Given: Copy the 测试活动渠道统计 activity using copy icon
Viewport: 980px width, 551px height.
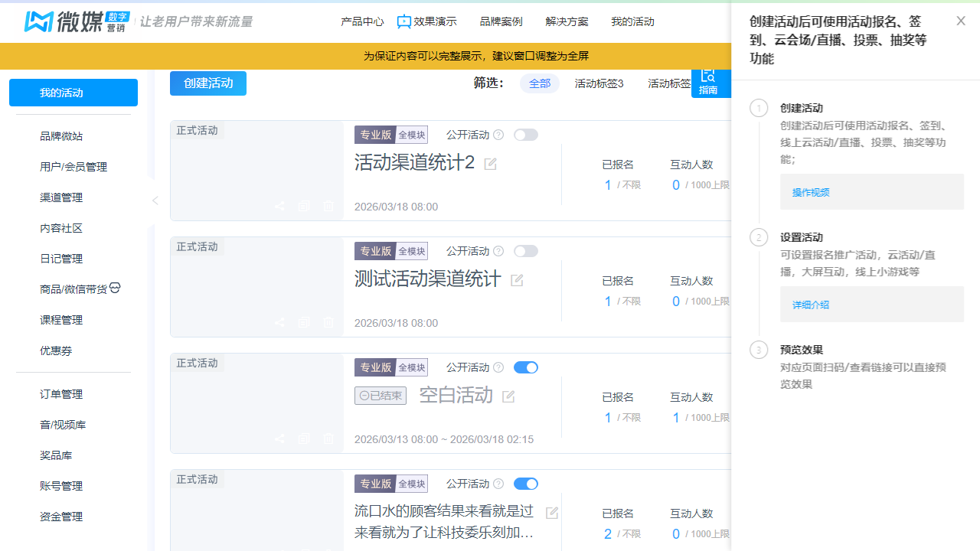Looking at the screenshot, I should pos(304,322).
